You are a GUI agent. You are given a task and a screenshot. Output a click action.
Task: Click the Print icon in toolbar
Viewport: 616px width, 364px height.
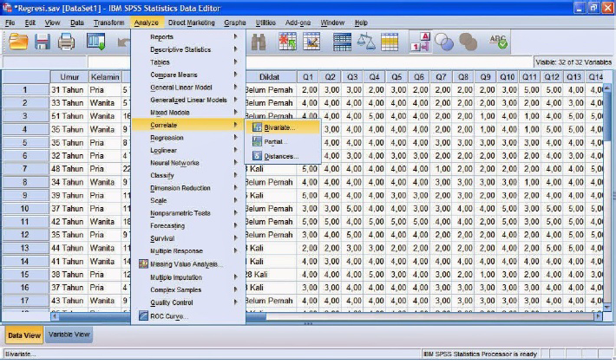click(66, 41)
